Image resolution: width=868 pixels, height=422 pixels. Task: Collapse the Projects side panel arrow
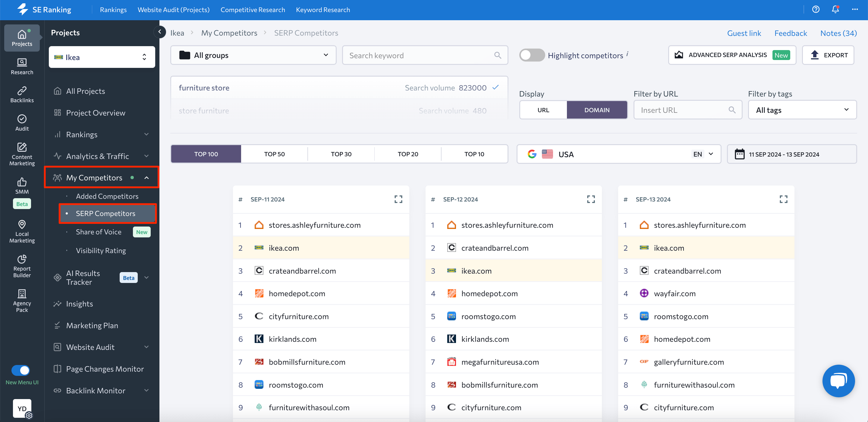click(160, 32)
